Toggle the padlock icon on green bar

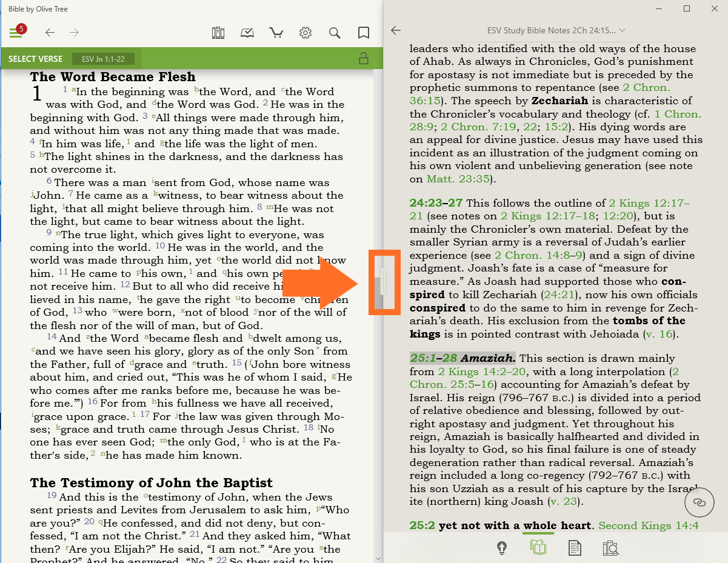tap(364, 59)
